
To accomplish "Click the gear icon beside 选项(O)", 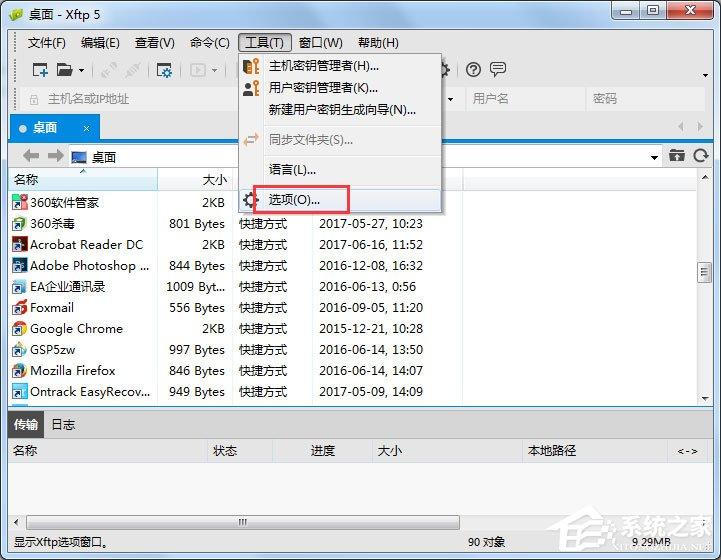I will click(x=251, y=200).
